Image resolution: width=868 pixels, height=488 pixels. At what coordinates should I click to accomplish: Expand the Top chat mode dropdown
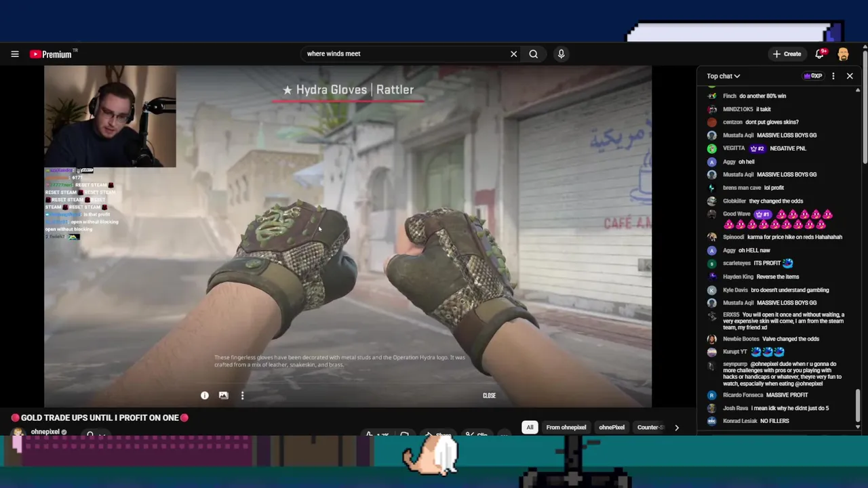pyautogui.click(x=723, y=77)
